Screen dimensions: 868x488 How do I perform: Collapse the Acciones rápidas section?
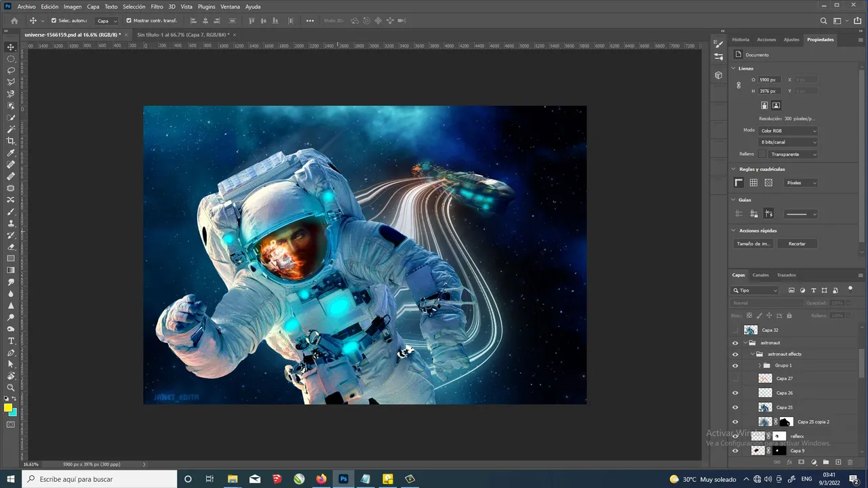tap(734, 230)
